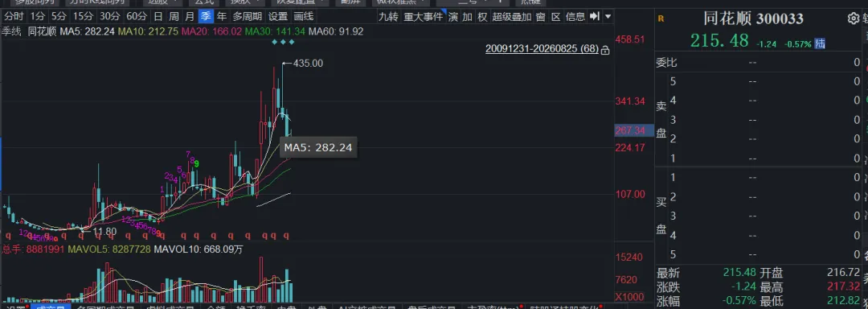Click the 演 button in chart toolbar
Viewport: 868px width, 309px height.
pyautogui.click(x=452, y=16)
